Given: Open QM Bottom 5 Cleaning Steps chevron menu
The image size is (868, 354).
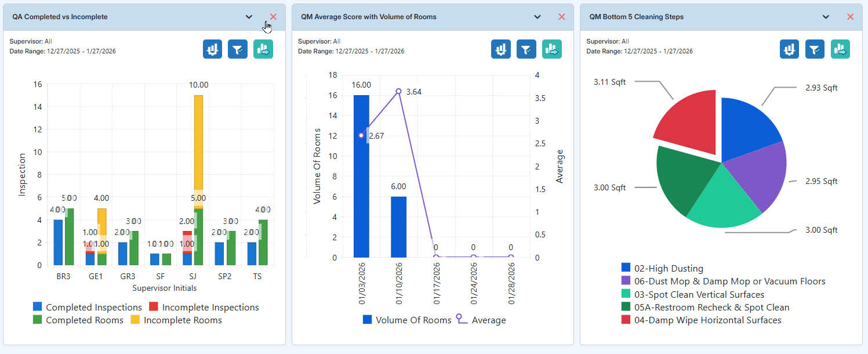Looking at the screenshot, I should point(826,17).
